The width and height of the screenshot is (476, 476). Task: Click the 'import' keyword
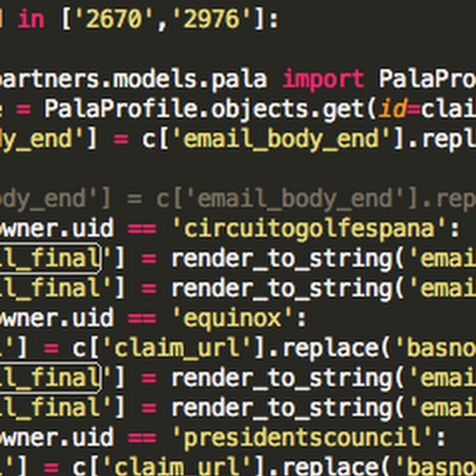(323, 79)
